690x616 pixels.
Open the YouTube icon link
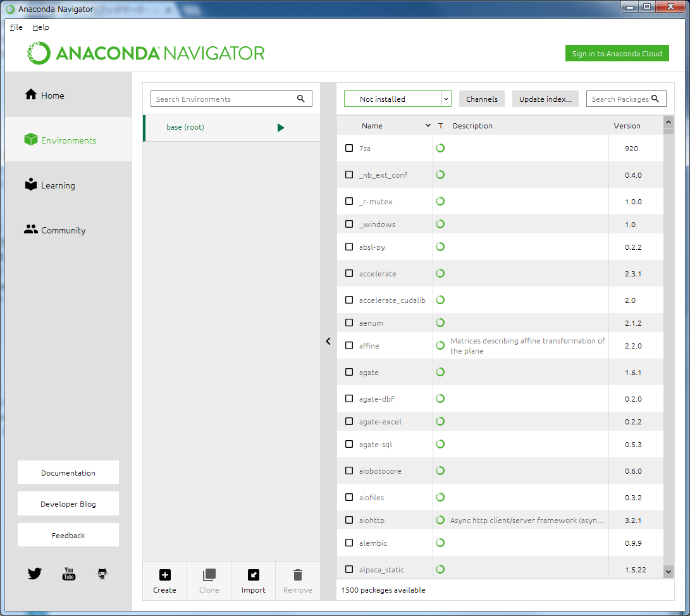69,574
